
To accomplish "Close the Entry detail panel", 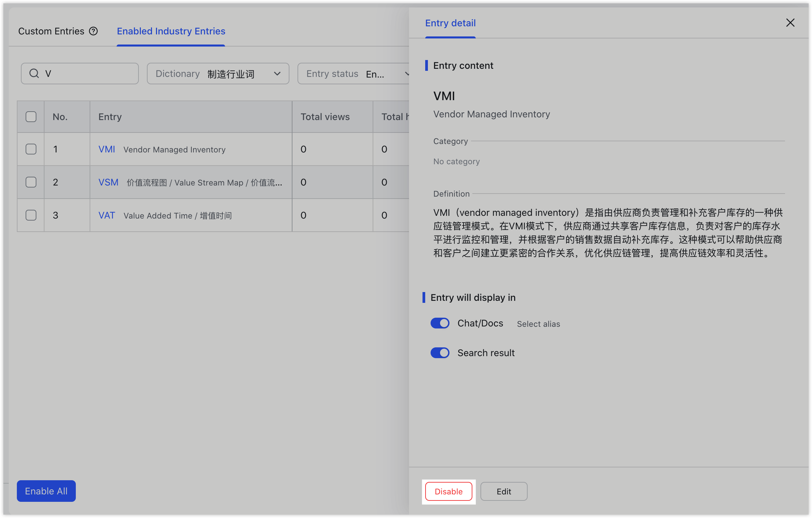I will [x=790, y=23].
